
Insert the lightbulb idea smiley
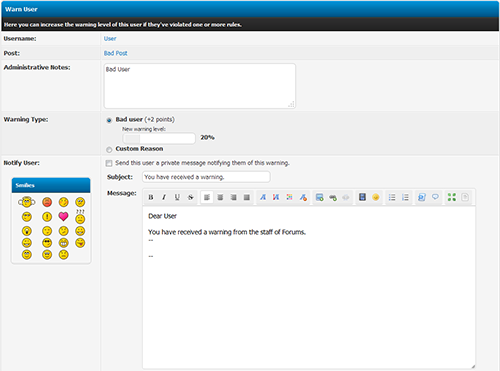coord(27,231)
